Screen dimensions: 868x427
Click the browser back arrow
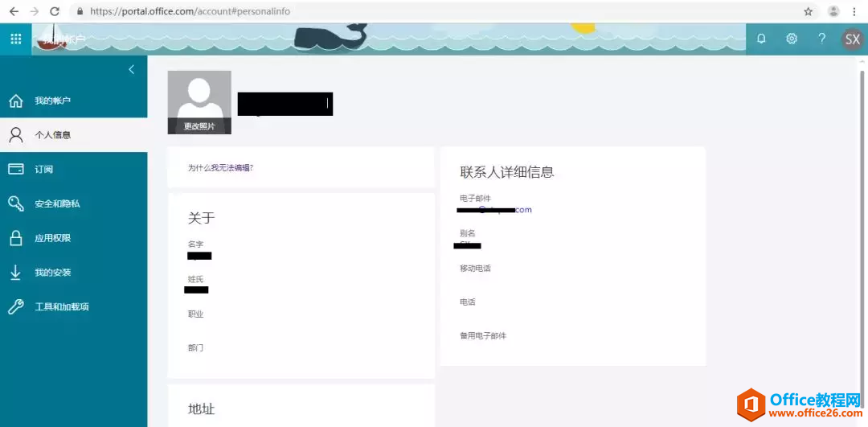coord(14,11)
